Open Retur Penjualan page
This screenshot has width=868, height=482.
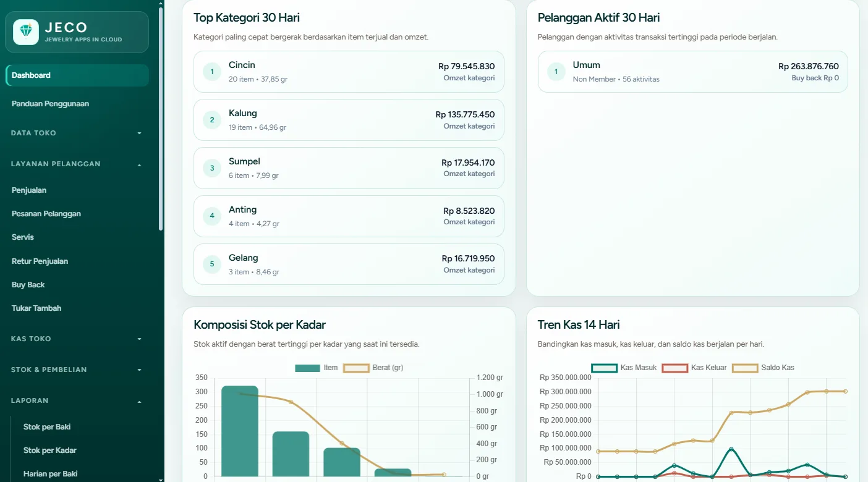click(x=40, y=261)
